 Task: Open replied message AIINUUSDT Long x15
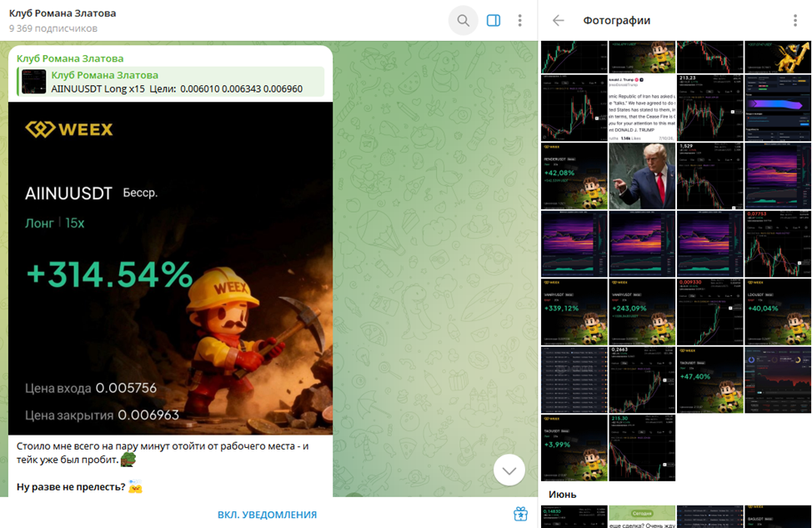tap(171, 82)
